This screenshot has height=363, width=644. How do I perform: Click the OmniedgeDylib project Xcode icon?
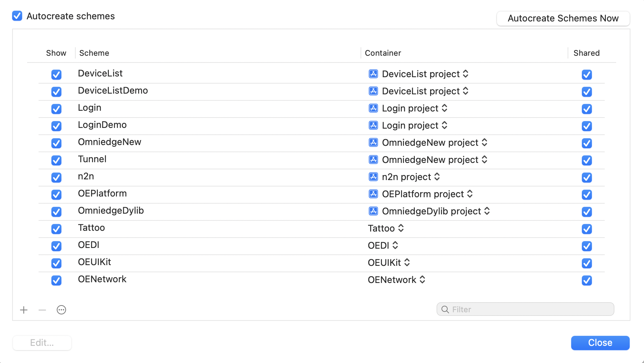point(373,211)
